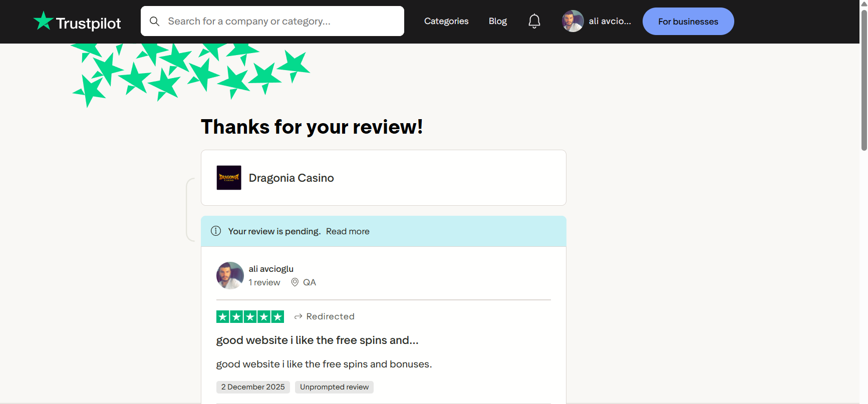
Task: Click the Redirected arrow icon
Action: point(299,316)
